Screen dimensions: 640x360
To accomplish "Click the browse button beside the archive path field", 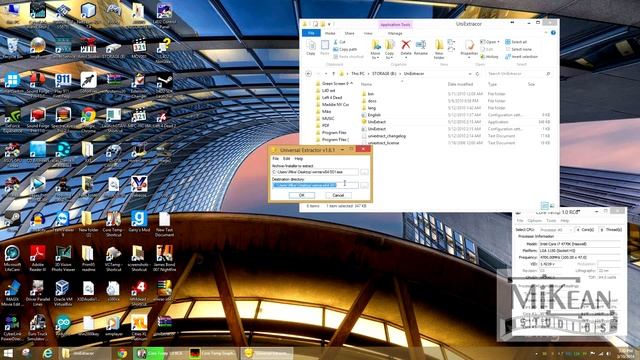I will point(364,172).
